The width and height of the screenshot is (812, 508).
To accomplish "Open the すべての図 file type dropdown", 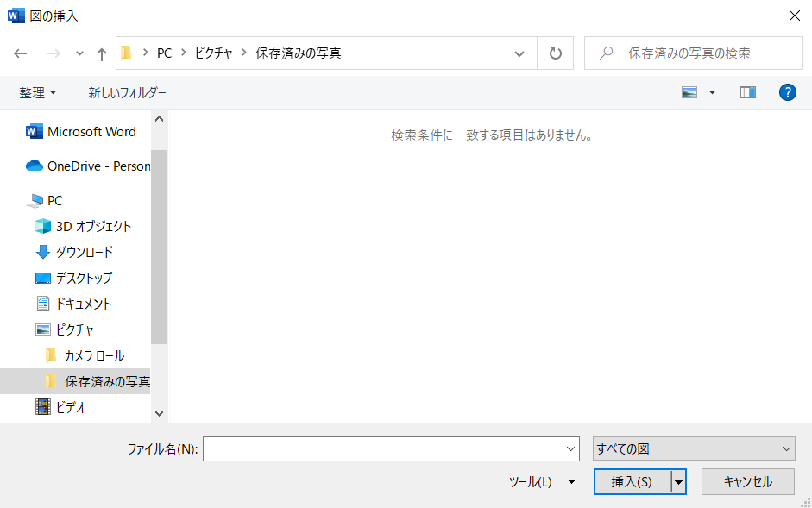I will tap(693, 448).
